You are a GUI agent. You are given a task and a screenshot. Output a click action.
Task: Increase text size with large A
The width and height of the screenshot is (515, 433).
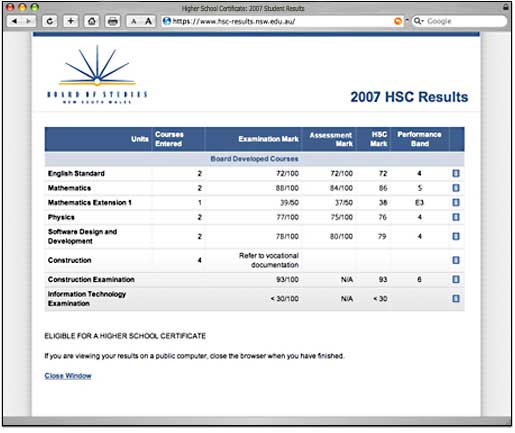coord(148,21)
